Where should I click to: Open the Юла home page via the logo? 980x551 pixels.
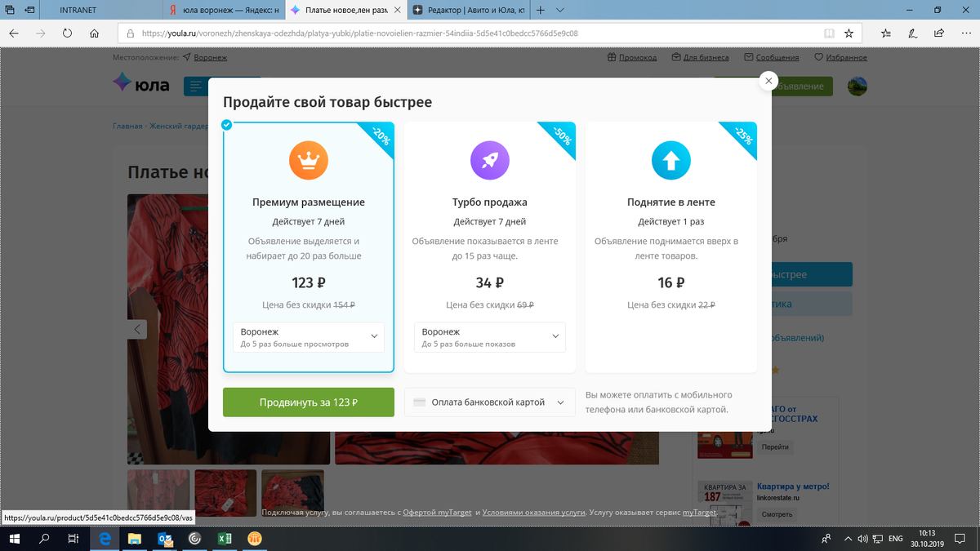139,83
